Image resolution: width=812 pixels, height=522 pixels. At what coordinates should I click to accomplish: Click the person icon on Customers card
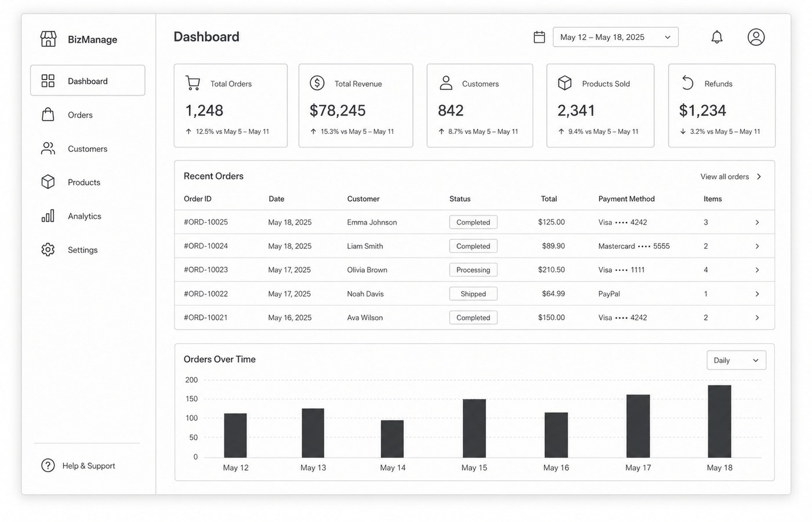point(446,83)
